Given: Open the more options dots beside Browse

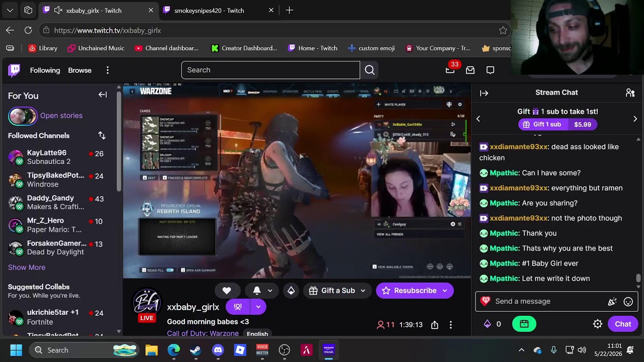Looking at the screenshot, I should 107,70.
